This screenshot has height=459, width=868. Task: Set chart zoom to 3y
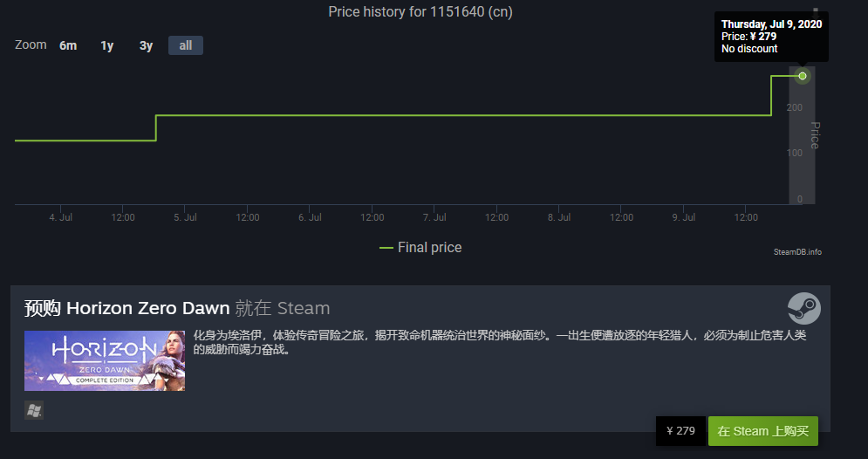click(147, 45)
